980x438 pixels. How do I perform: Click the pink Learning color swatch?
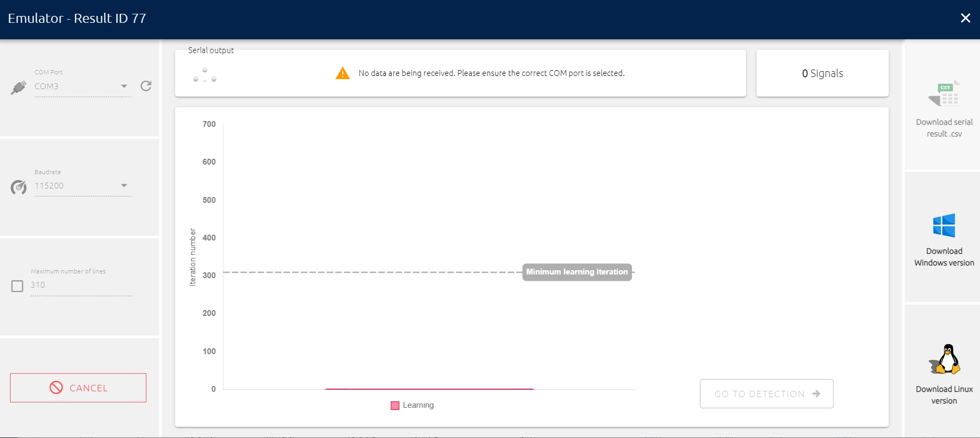(x=395, y=406)
